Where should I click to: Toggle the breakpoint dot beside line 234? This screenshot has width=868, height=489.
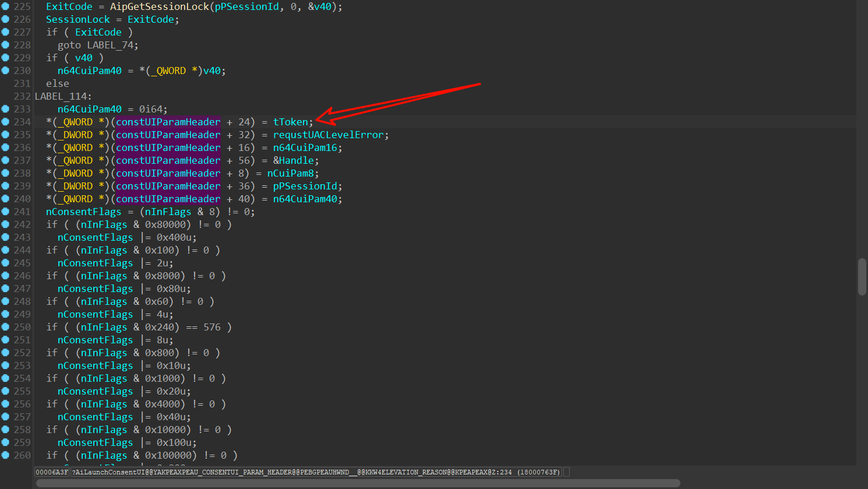click(x=5, y=122)
